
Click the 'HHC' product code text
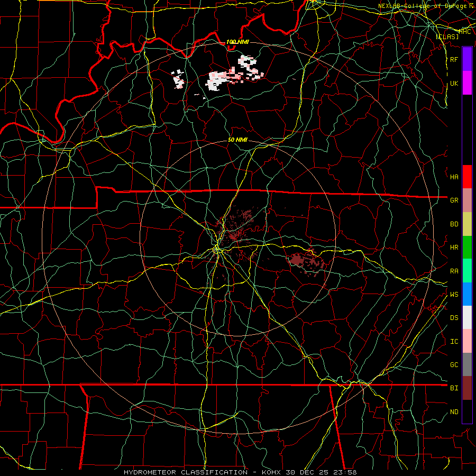(x=465, y=31)
